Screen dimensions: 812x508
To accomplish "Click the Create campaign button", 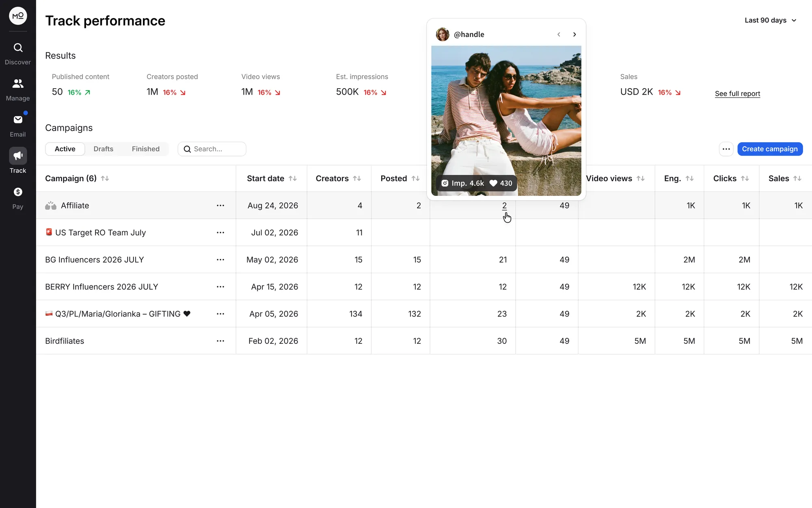I will [x=770, y=149].
